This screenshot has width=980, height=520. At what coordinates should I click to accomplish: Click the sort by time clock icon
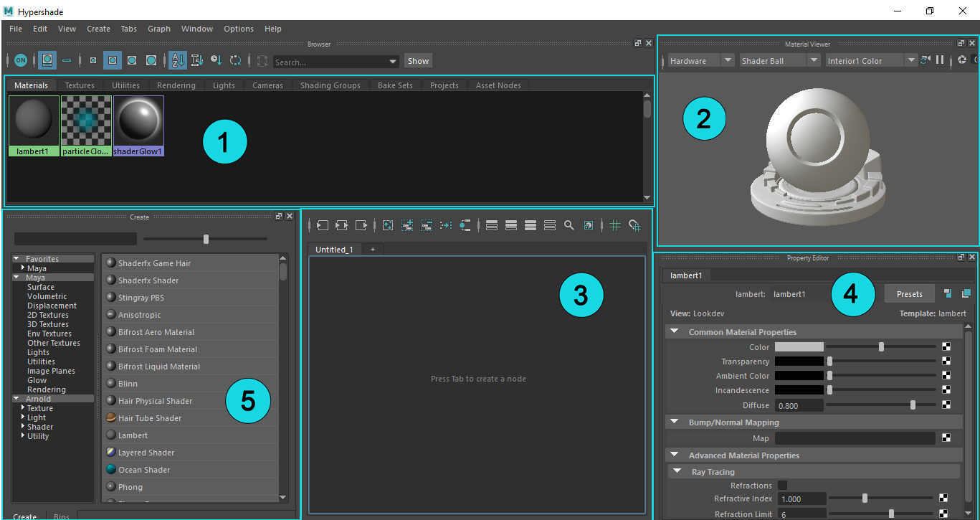pos(217,61)
